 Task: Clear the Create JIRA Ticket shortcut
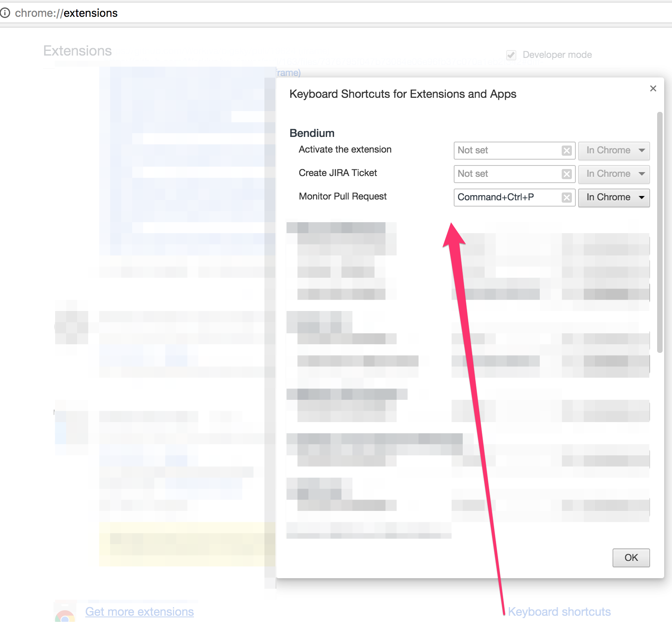[x=566, y=174]
